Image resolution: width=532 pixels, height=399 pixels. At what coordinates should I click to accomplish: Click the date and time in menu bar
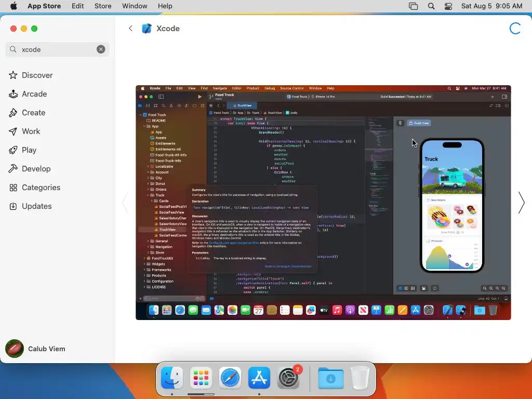(x=491, y=6)
